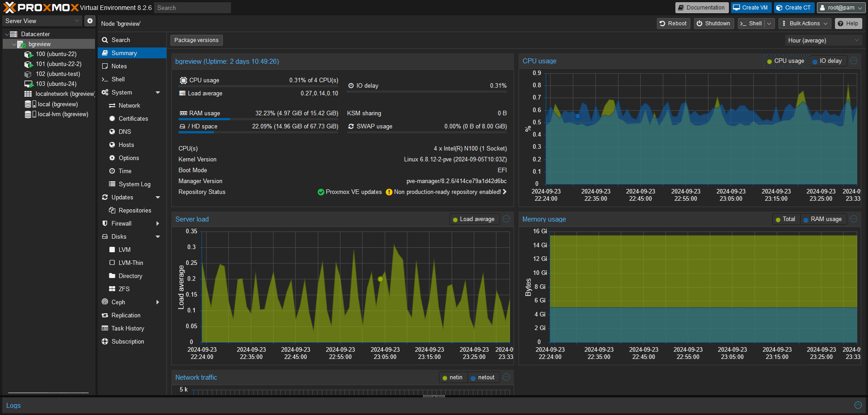868x415 pixels.
Task: Open ZFS page
Action: coord(132,289)
